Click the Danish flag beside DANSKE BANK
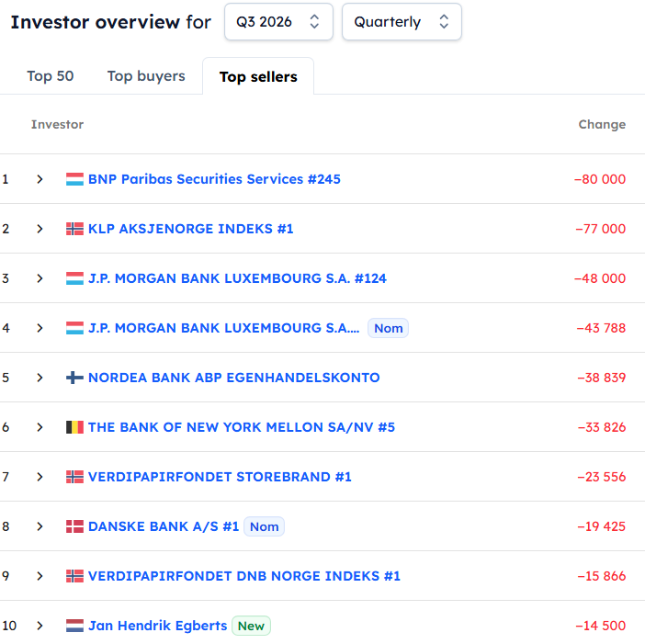The height and width of the screenshot is (644, 645). click(x=74, y=526)
